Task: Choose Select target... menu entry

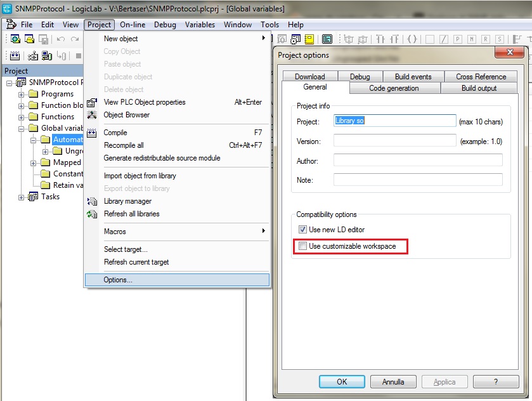Action: (x=177, y=249)
